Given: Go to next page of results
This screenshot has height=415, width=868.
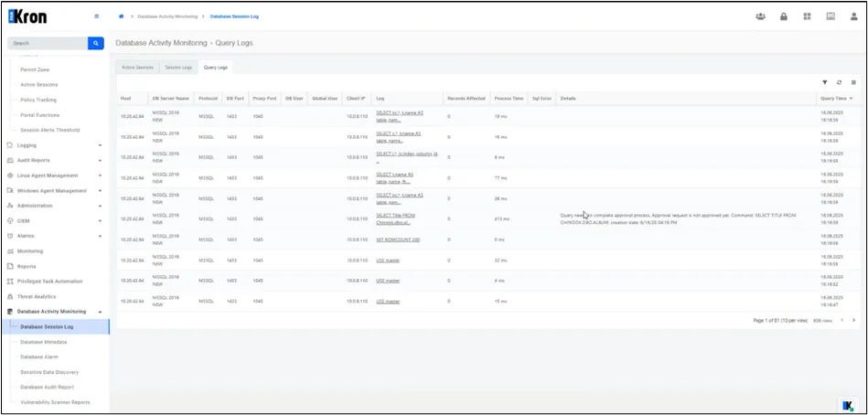Looking at the screenshot, I should 853,320.
